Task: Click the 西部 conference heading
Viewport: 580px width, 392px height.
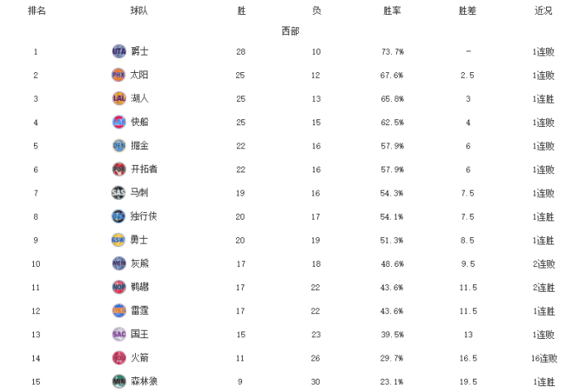Action: point(290,31)
